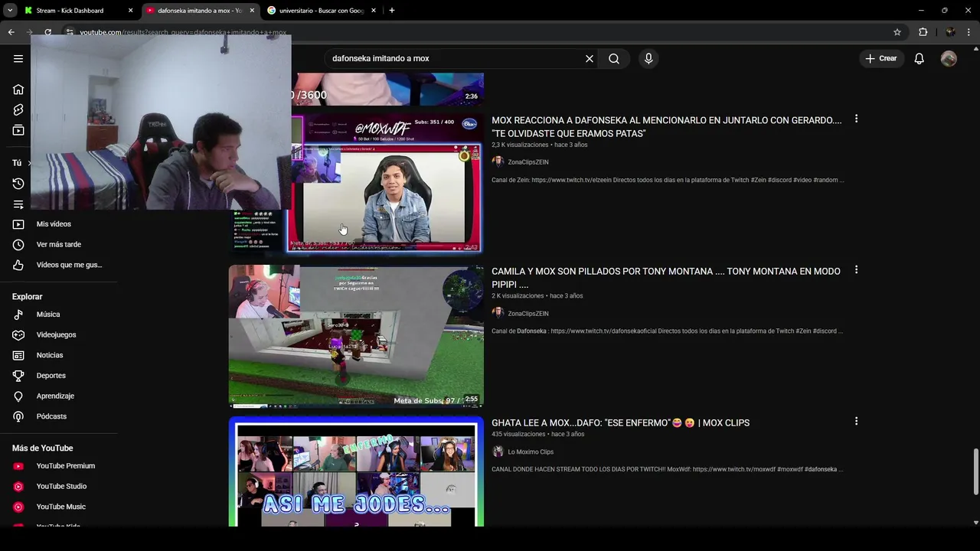Go to YouTube Home icon in sidebar

point(18,90)
